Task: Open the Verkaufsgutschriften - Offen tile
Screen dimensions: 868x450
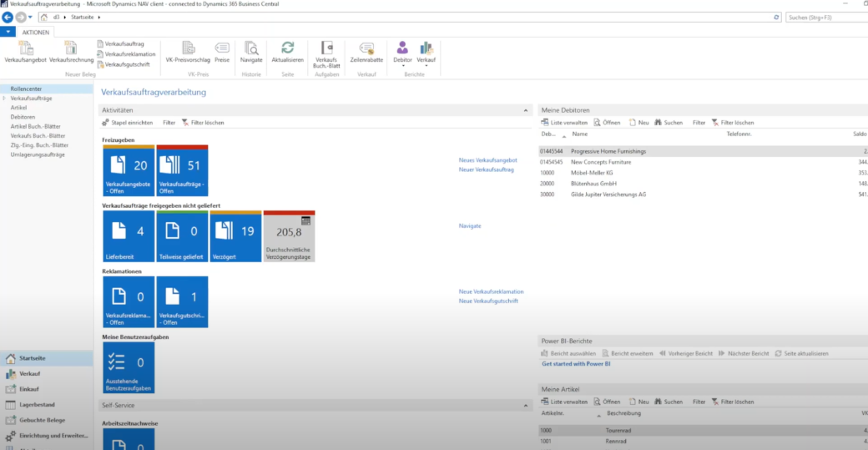Action: click(182, 301)
